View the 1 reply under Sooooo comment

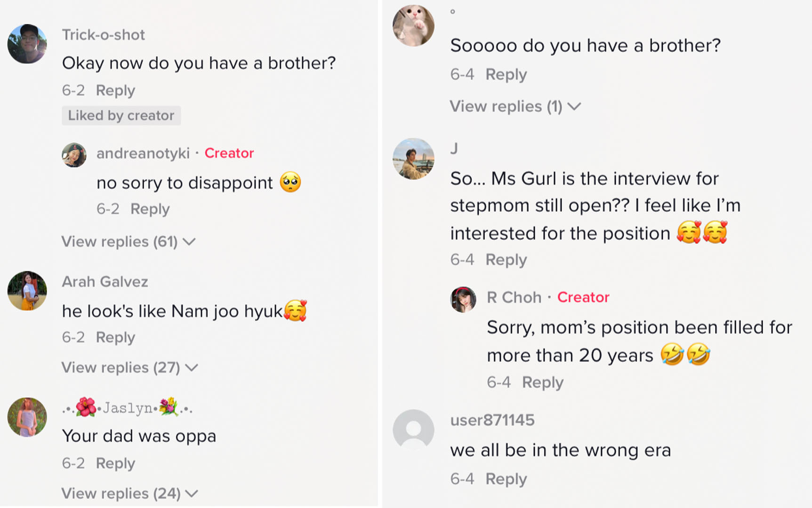pos(515,107)
